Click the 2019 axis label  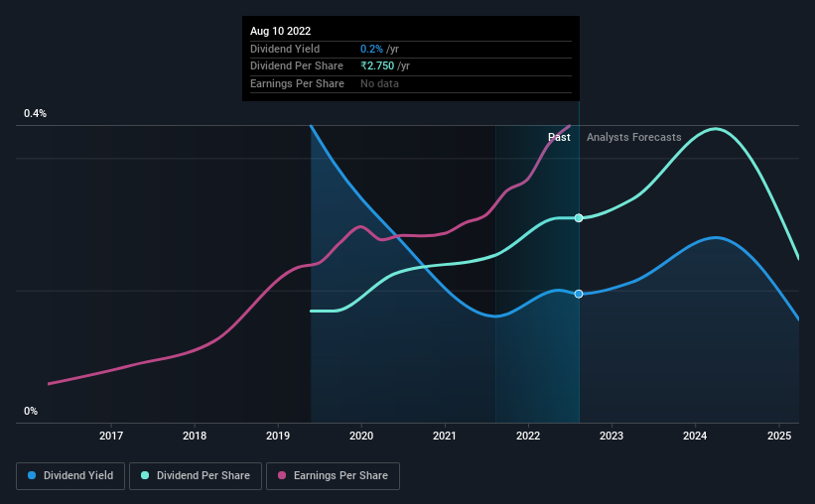pos(278,436)
